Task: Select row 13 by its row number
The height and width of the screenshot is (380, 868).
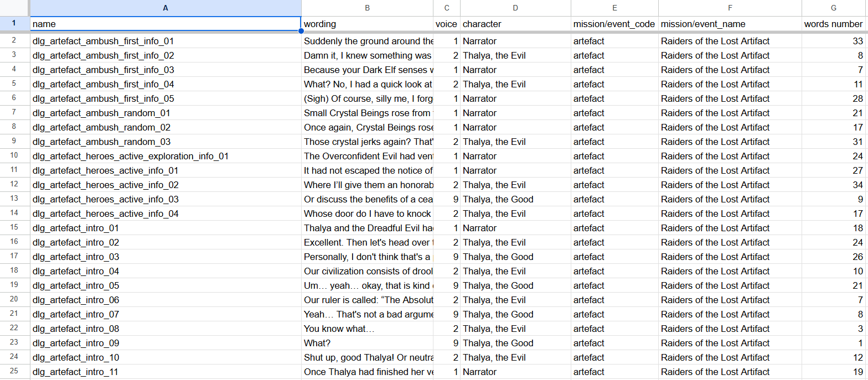Action: [x=15, y=199]
